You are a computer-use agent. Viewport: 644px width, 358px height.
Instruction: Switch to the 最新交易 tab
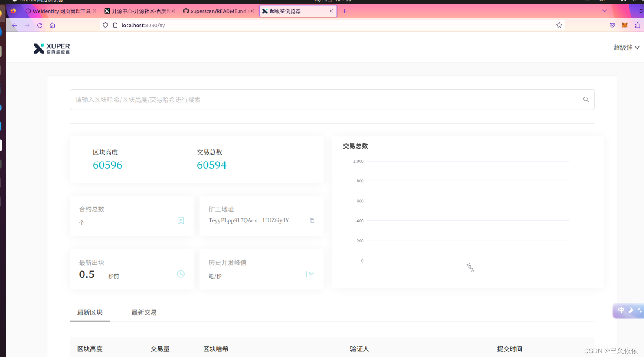144,312
